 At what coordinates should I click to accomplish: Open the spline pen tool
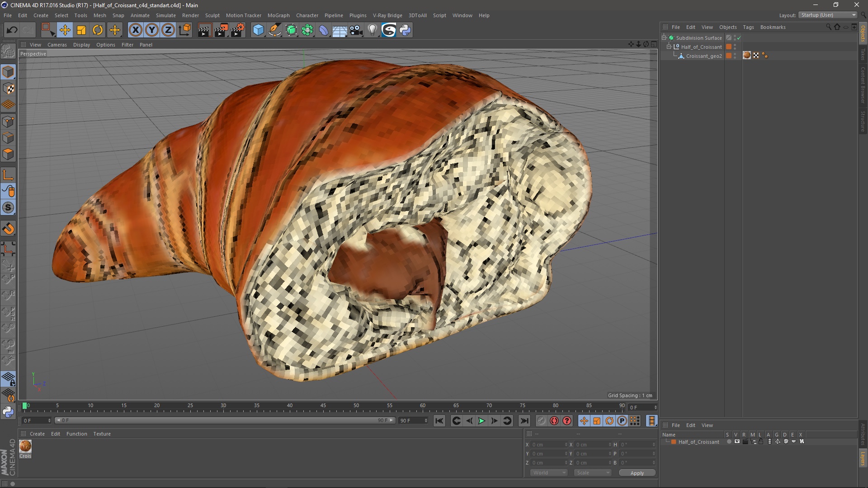pyautogui.click(x=275, y=30)
